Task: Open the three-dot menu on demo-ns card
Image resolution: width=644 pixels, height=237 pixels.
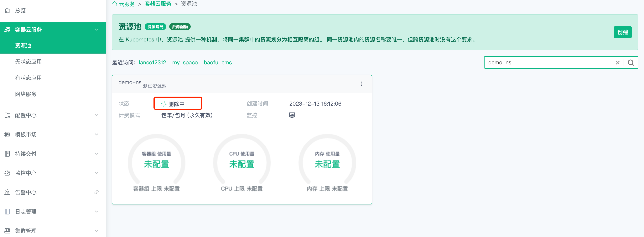Action: 361,84
